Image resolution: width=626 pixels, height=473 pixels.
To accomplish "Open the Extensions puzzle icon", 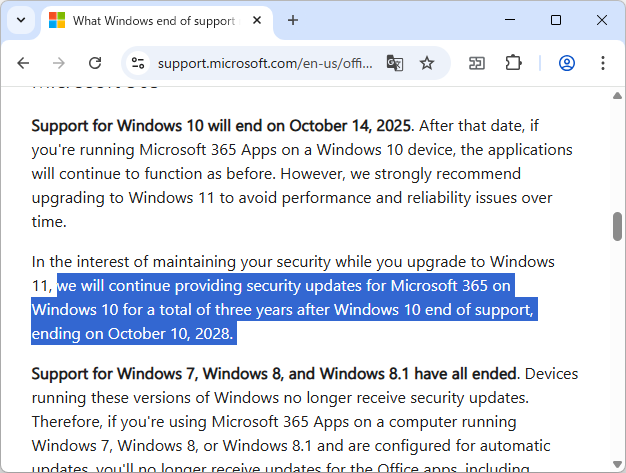I will point(513,63).
